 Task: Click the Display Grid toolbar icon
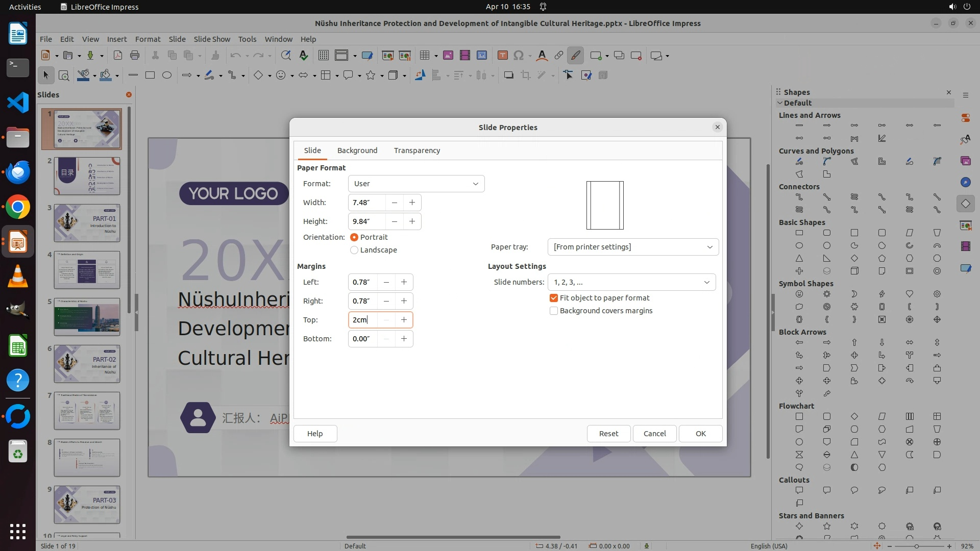323,56
